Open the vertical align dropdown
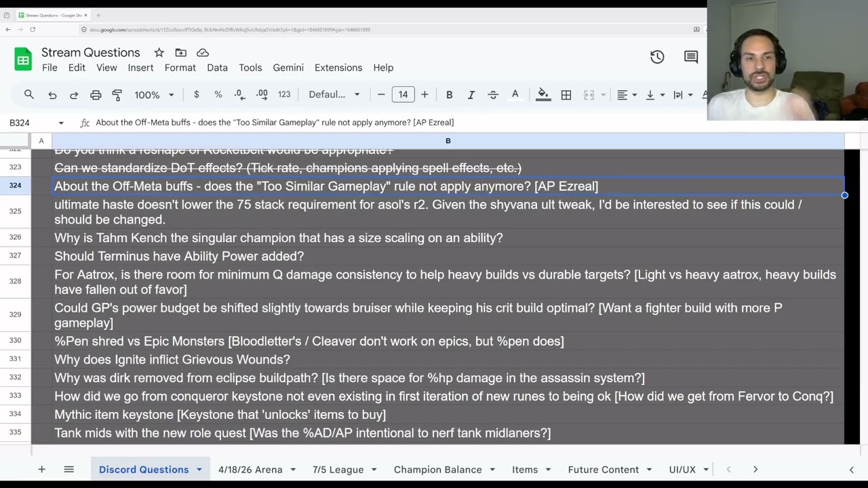This screenshot has height=488, width=868. (x=654, y=95)
